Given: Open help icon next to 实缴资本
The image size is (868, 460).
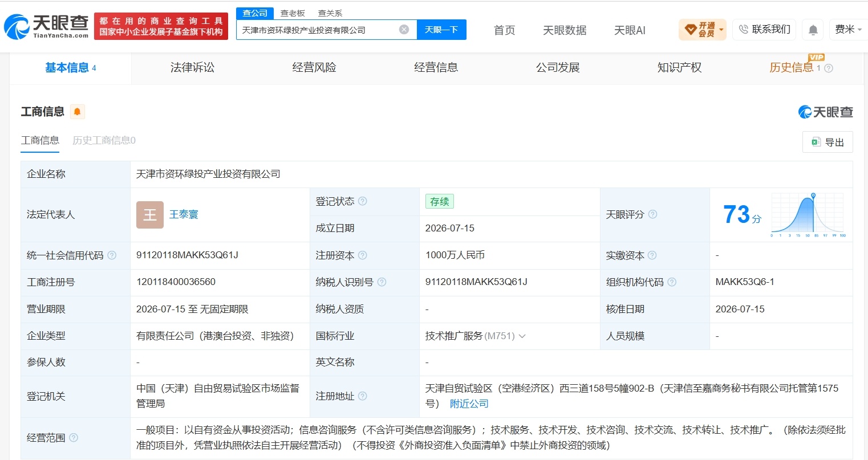Looking at the screenshot, I should coord(652,255).
